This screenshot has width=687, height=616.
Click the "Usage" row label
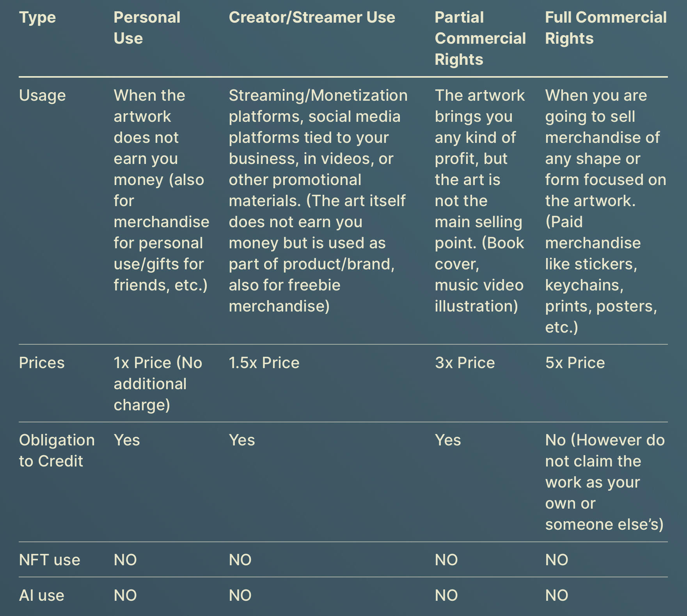coord(42,96)
